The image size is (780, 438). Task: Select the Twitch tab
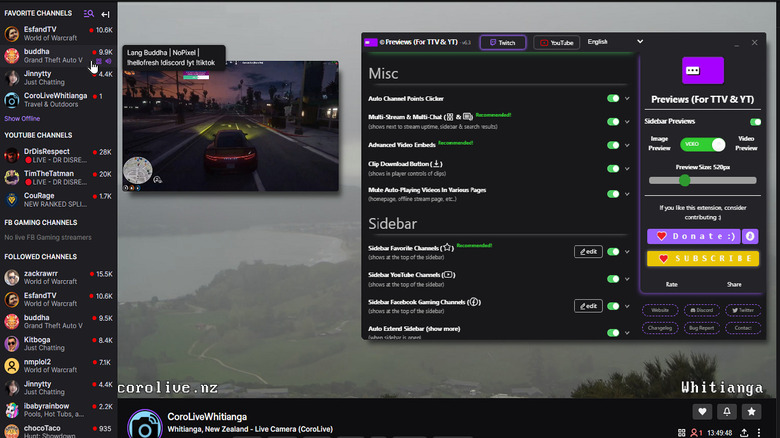(x=503, y=43)
